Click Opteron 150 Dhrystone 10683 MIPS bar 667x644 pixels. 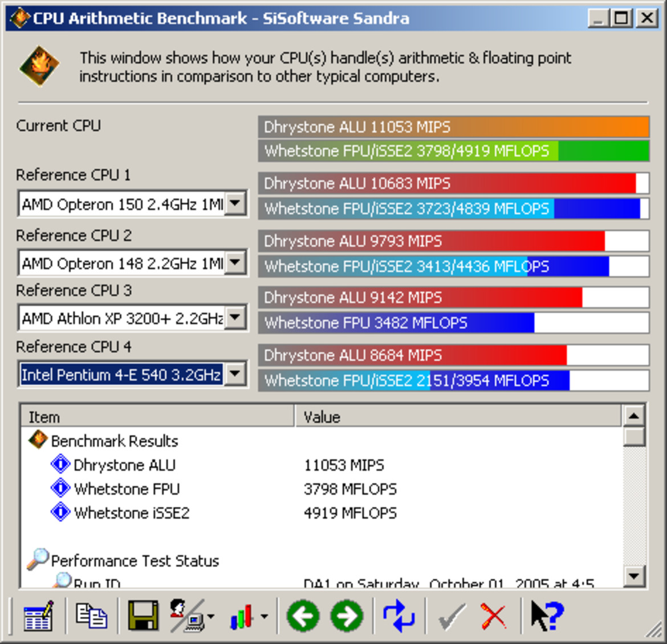point(453,184)
